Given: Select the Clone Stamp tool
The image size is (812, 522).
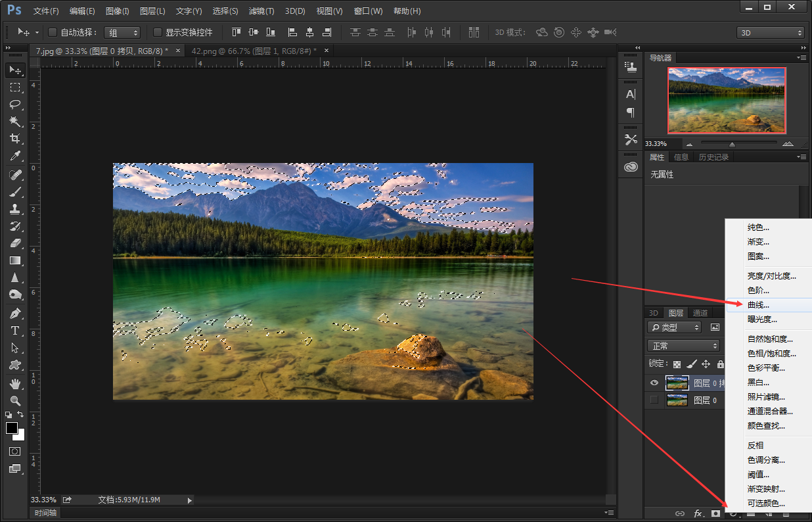Looking at the screenshot, I should 15,209.
